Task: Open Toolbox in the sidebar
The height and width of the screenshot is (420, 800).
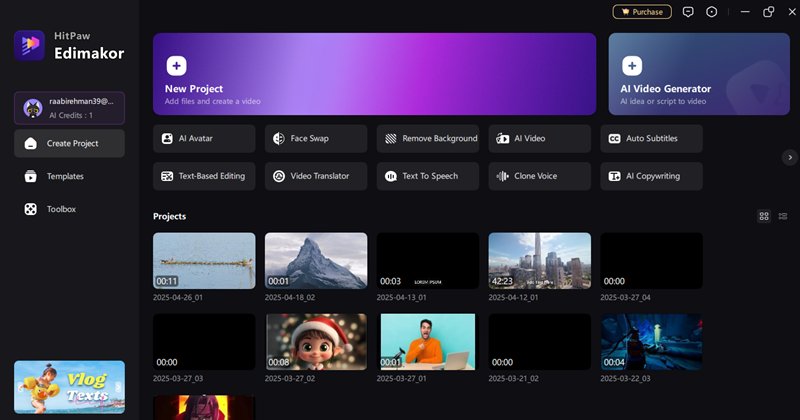Action: click(x=61, y=209)
